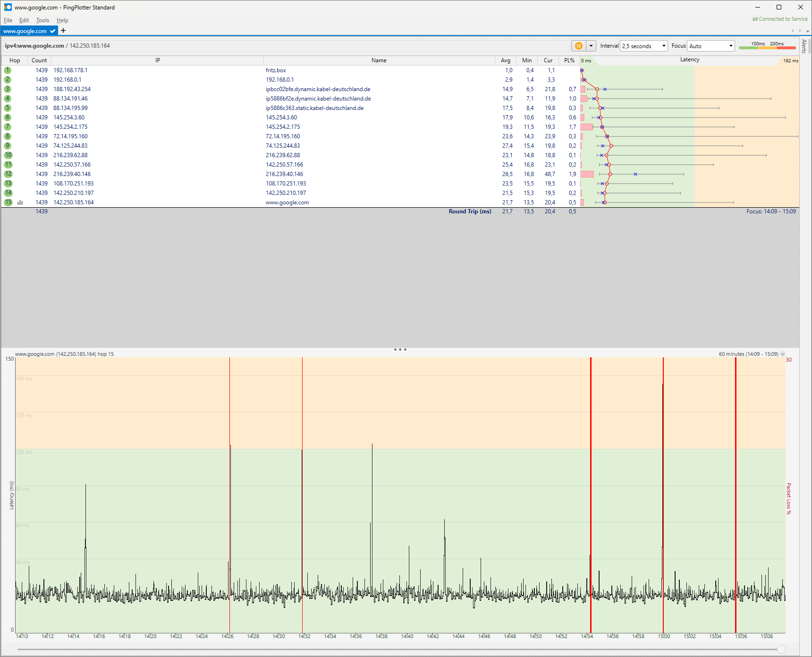This screenshot has width=812, height=657.
Task: Click the Latency graph column header
Action: 690,60
